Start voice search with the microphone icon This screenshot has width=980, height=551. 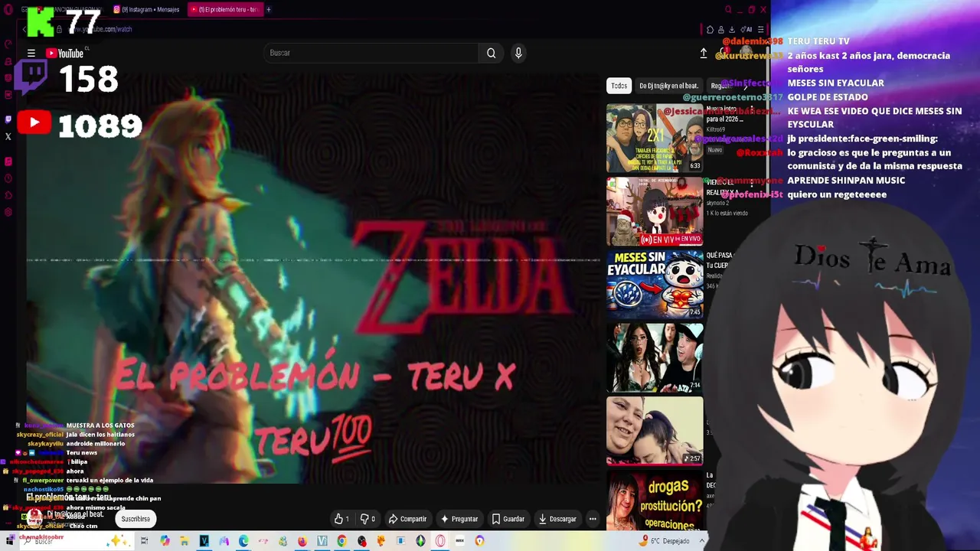pyautogui.click(x=518, y=53)
